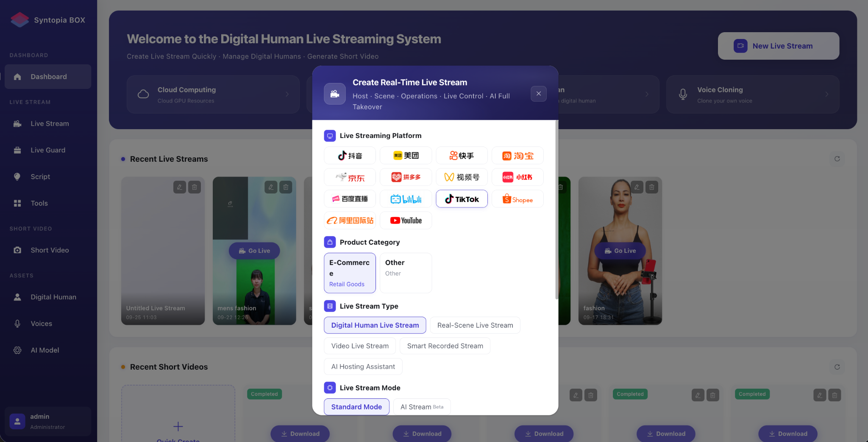
Task: Select the Alibaba International (阿里国际站) platform
Action: [x=350, y=221]
